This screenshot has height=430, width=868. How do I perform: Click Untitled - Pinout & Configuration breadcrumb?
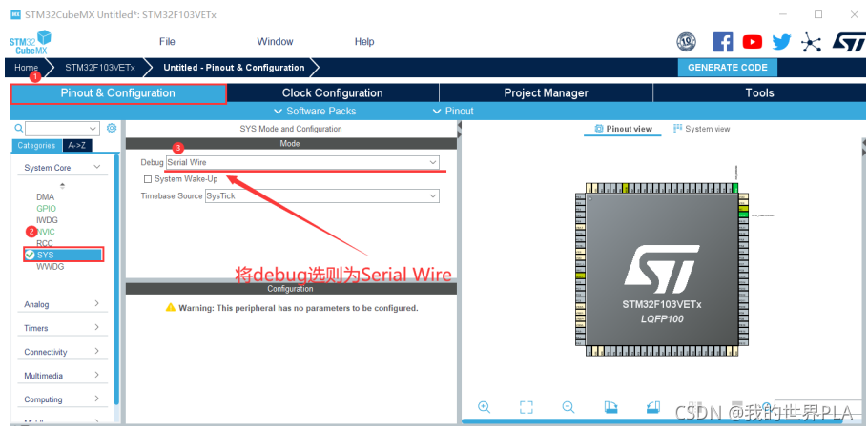234,68
